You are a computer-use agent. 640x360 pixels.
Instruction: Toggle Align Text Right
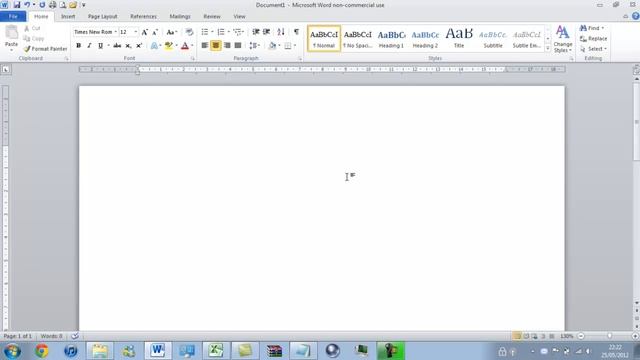(x=227, y=45)
